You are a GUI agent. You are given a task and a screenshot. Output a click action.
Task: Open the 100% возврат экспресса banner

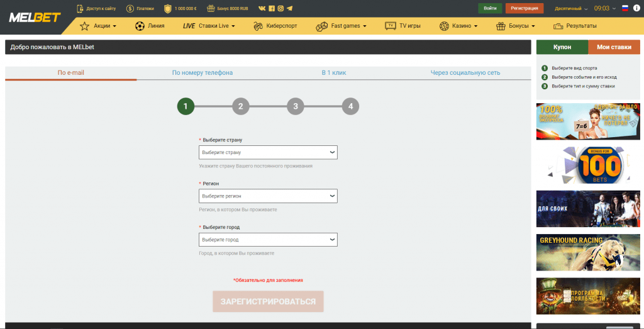coord(588,121)
